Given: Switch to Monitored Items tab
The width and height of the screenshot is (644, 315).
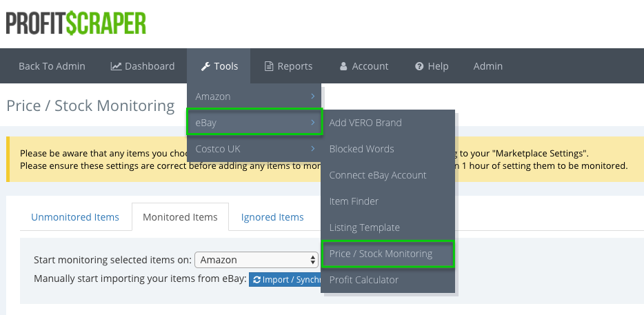Looking at the screenshot, I should (180, 217).
